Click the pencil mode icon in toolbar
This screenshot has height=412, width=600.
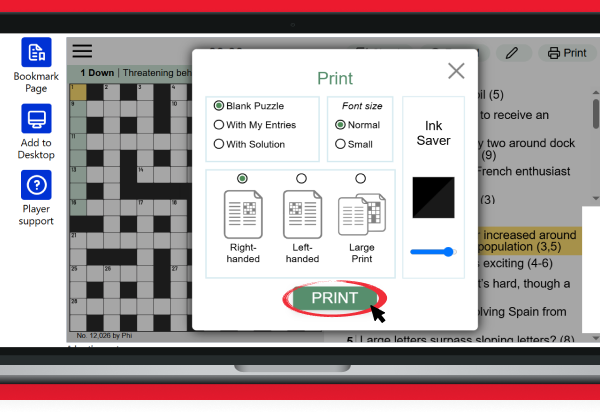(512, 53)
